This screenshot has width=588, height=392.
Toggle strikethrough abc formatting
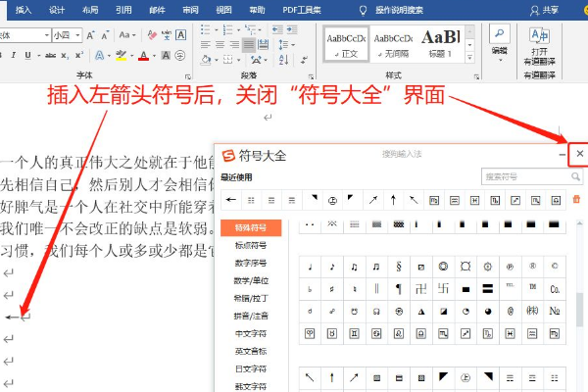coord(50,56)
